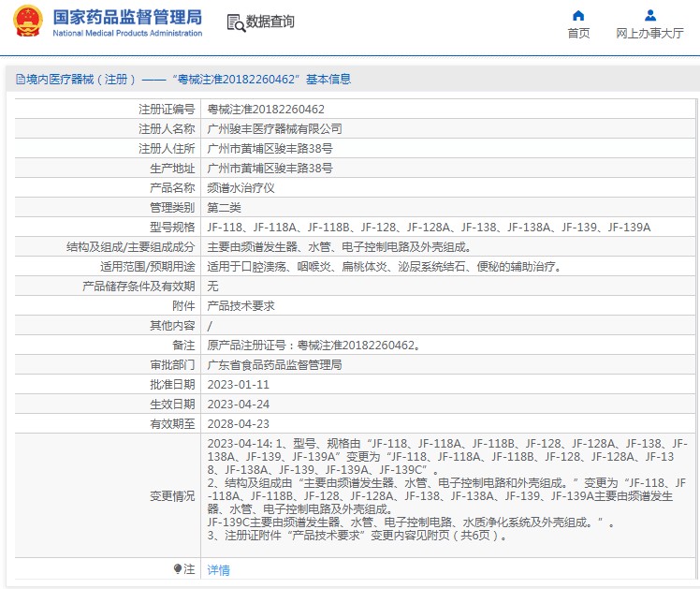Click management category 第二类
Viewport: 700px width, 589px height.
point(224,208)
